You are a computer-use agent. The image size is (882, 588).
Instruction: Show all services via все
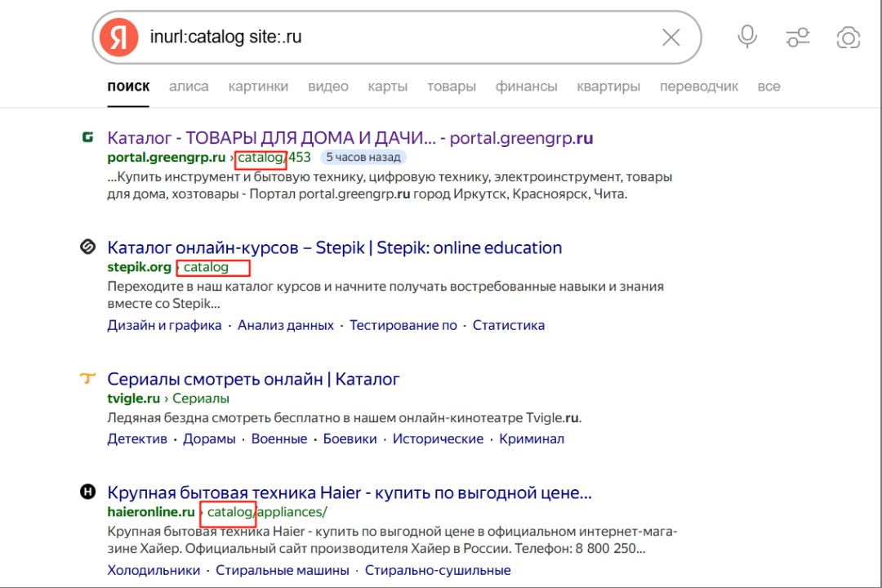pos(768,87)
